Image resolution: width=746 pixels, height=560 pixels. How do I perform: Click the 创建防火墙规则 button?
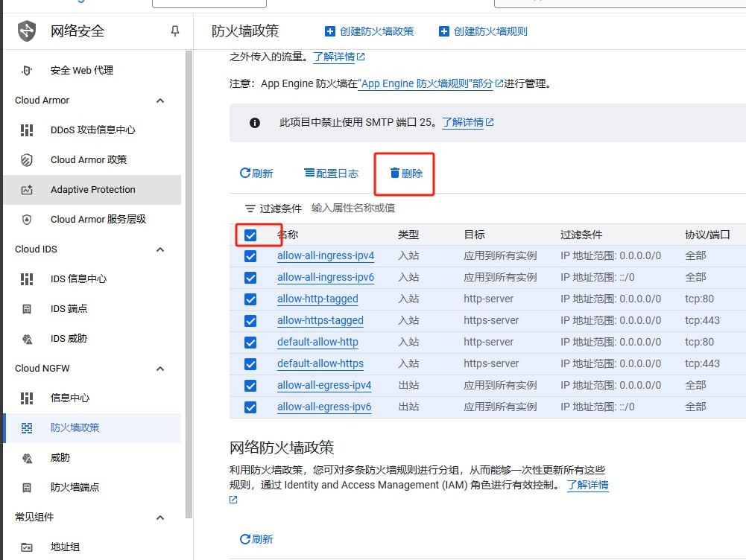(x=483, y=31)
